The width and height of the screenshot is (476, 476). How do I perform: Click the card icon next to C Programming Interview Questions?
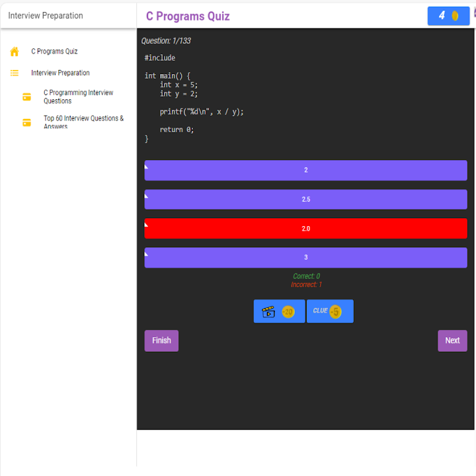point(27,97)
